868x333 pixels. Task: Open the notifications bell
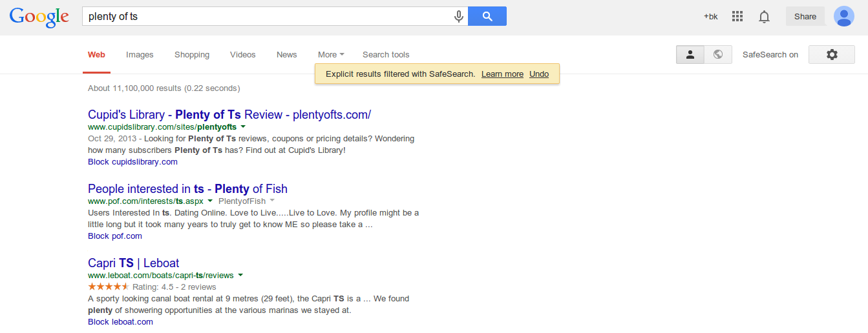(764, 17)
